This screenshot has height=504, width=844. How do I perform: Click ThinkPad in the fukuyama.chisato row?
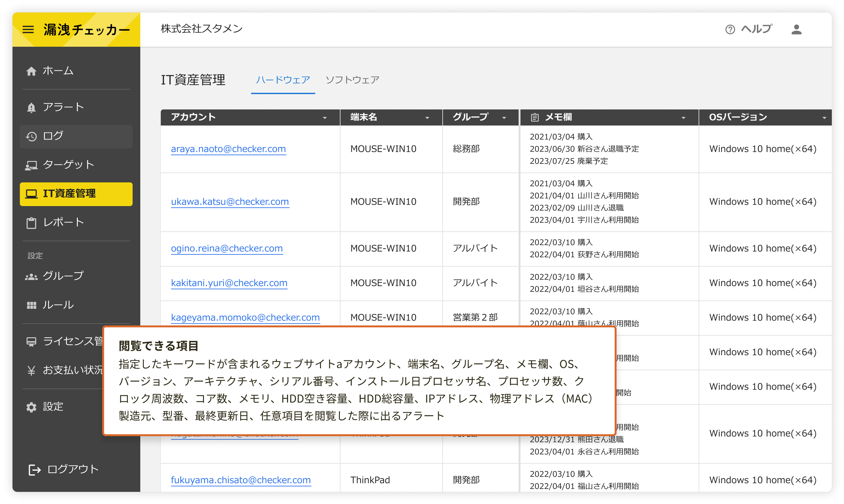370,480
